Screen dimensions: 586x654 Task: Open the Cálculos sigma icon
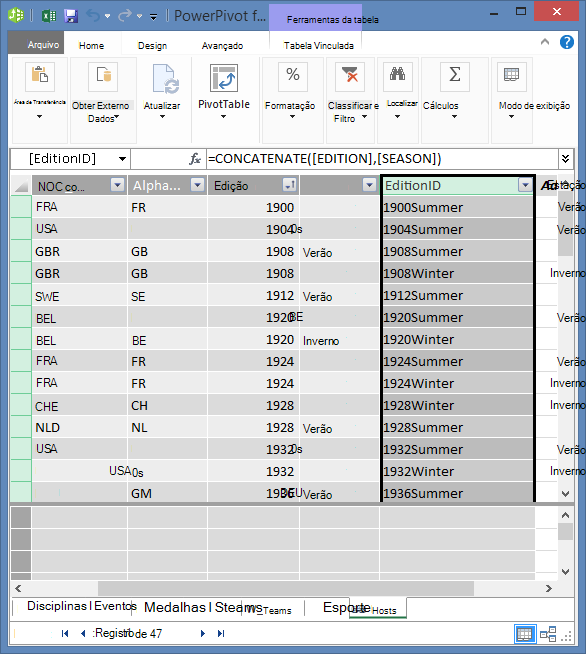click(x=455, y=76)
